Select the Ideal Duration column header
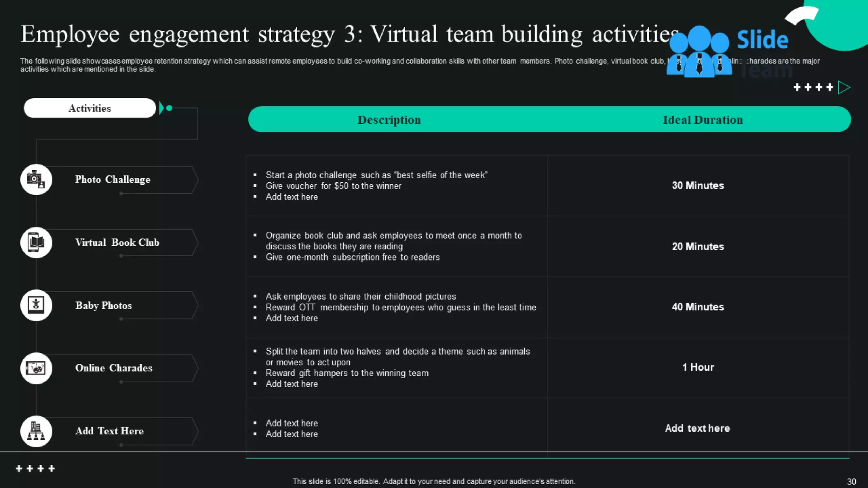This screenshot has width=868, height=488. (x=702, y=120)
